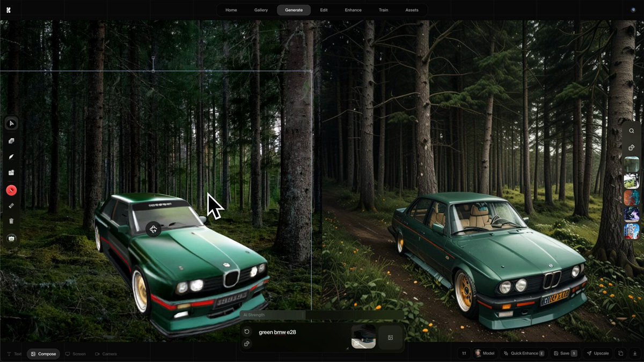Select the forest green style thumbnail
The image size is (644, 362).
coord(632,164)
